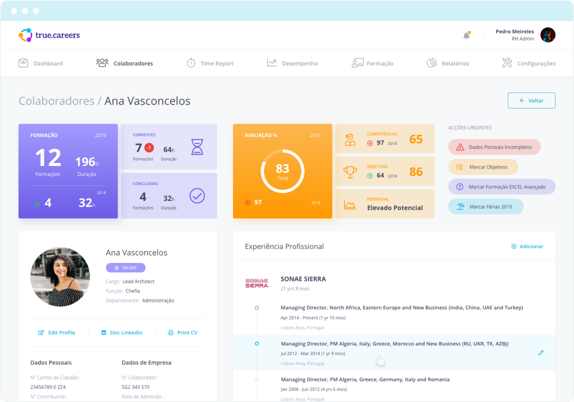The image size is (574, 402).
Task: Open the Desempenho tab
Action: [x=292, y=63]
